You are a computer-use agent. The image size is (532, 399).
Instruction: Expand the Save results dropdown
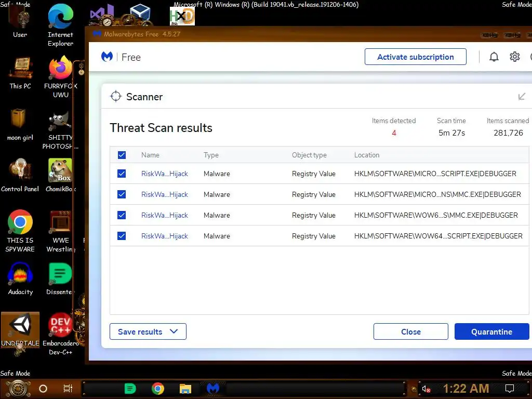coord(148,331)
